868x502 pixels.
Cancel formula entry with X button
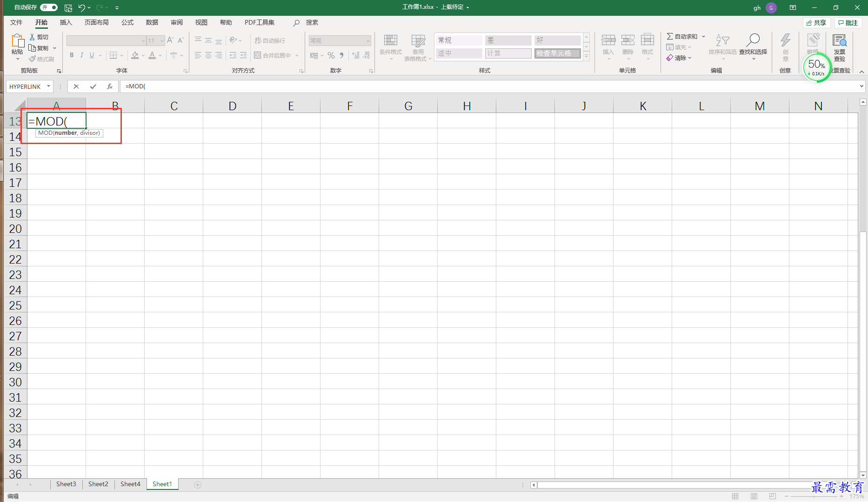click(76, 86)
